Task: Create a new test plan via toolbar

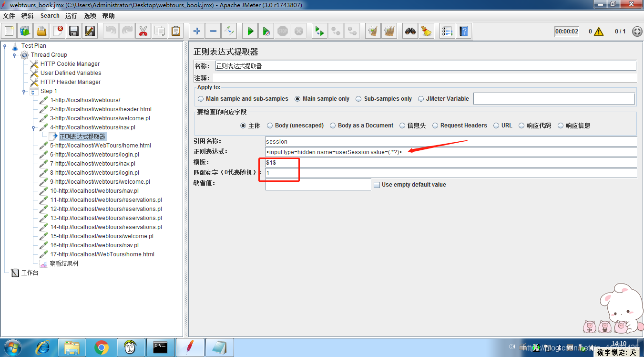Action: [x=10, y=31]
